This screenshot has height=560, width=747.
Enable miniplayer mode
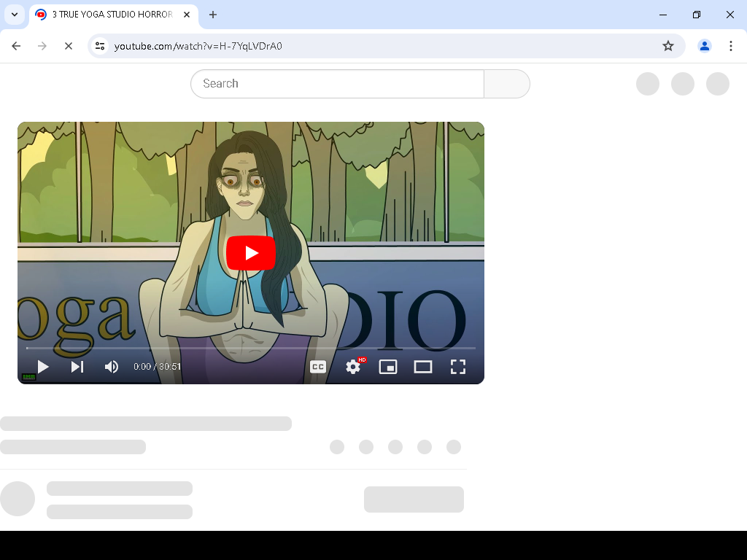[x=388, y=367]
